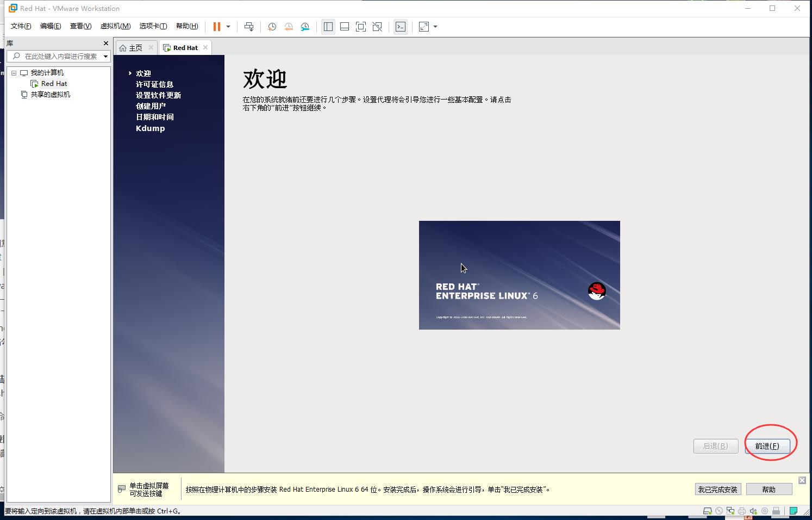
Task: Maximize the VMware Workstation window
Action: [x=772, y=8]
